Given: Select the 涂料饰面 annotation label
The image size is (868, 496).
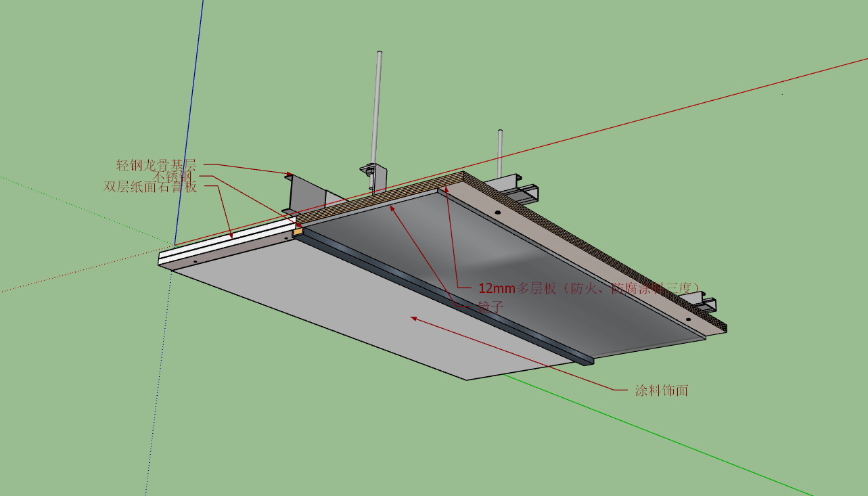Looking at the screenshot, I should [x=661, y=390].
